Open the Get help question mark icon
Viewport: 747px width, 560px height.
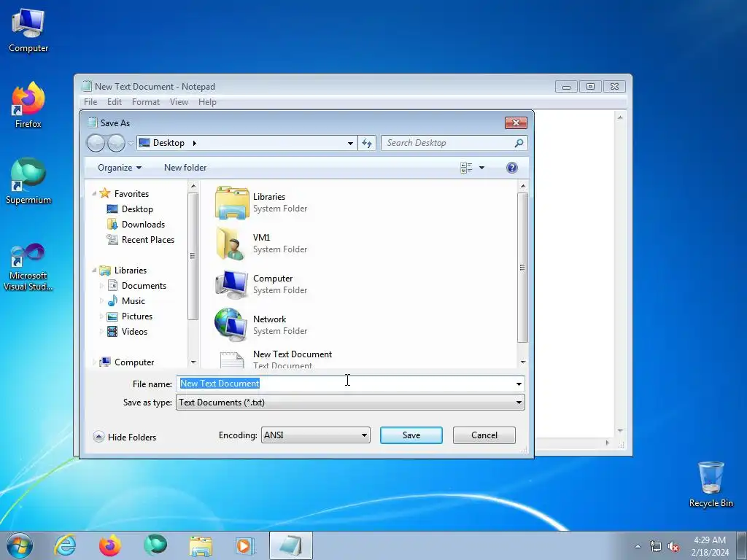tap(511, 168)
